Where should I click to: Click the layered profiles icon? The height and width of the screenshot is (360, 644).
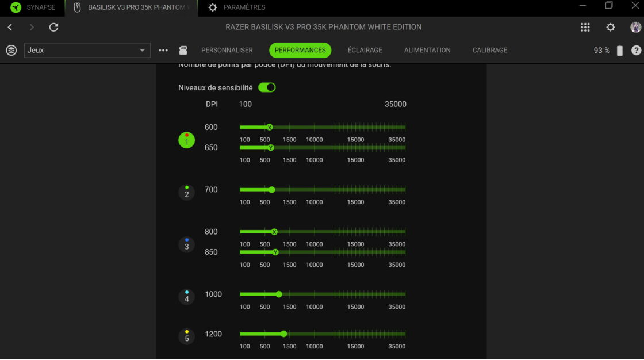11,50
